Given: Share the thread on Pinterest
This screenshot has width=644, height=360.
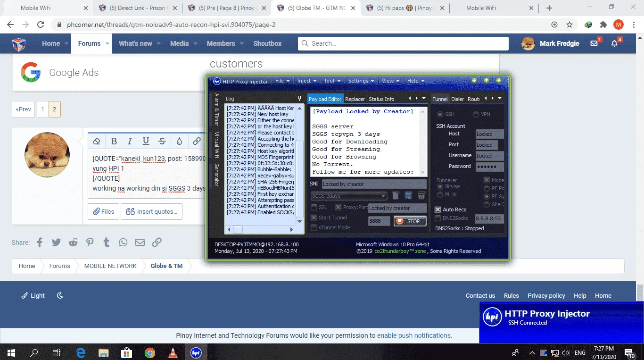Looking at the screenshot, I should click(90, 243).
